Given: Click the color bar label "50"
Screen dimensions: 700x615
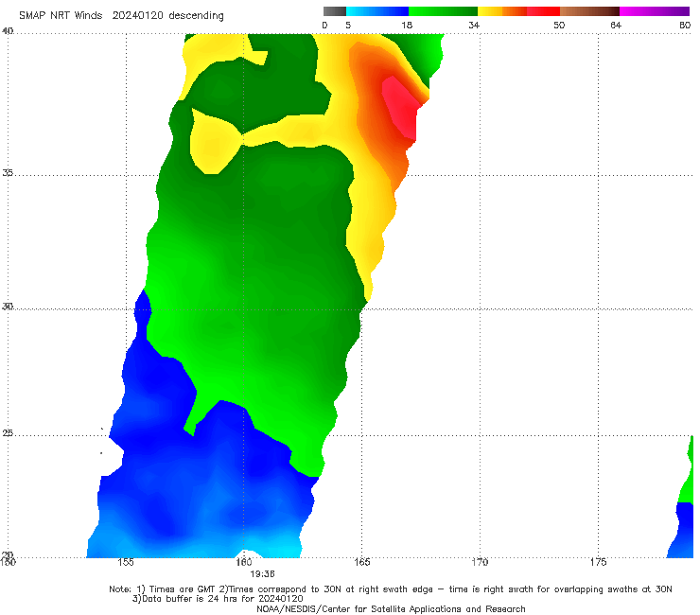Looking at the screenshot, I should (559, 26).
